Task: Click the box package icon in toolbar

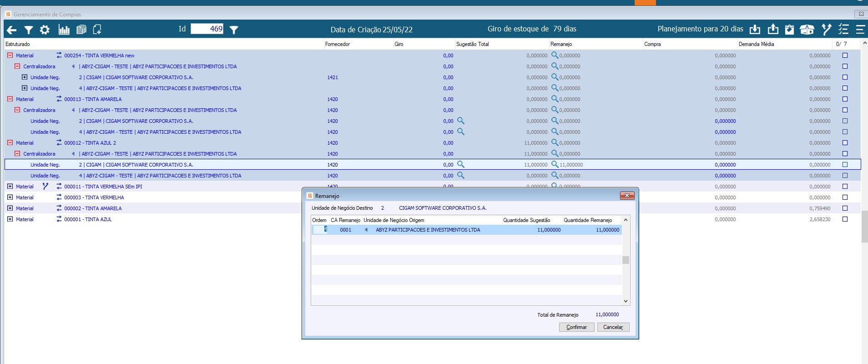Action: [807, 30]
